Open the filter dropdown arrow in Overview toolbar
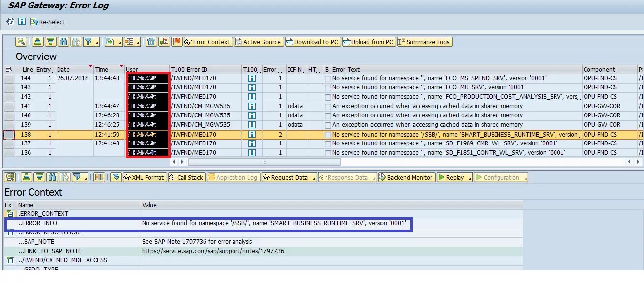Viewport: 644px width, 284px height. tap(97, 42)
